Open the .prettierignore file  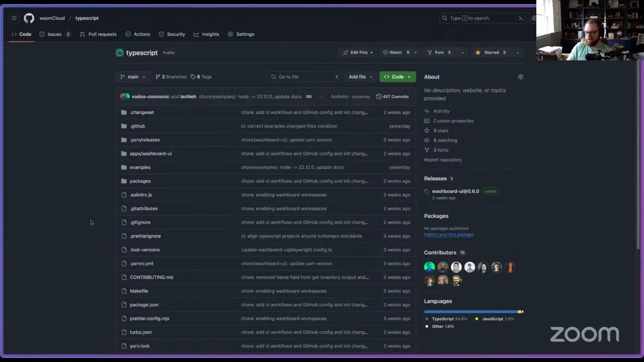[x=145, y=236]
